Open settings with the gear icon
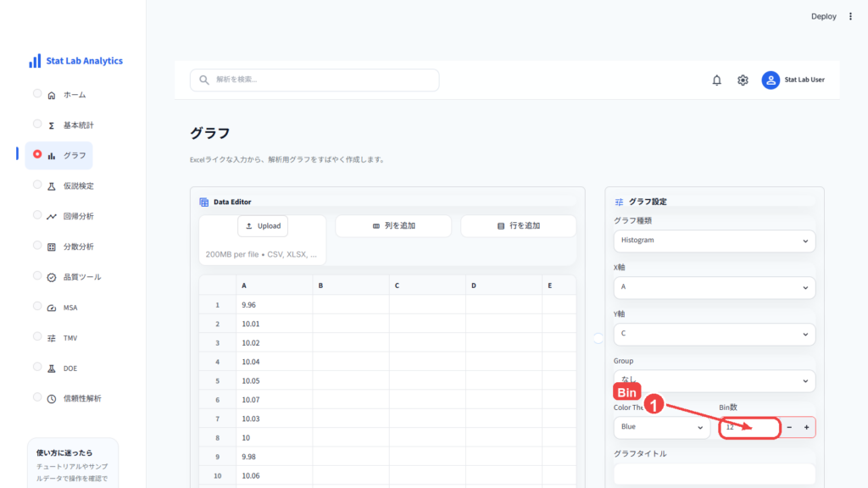 (x=743, y=80)
